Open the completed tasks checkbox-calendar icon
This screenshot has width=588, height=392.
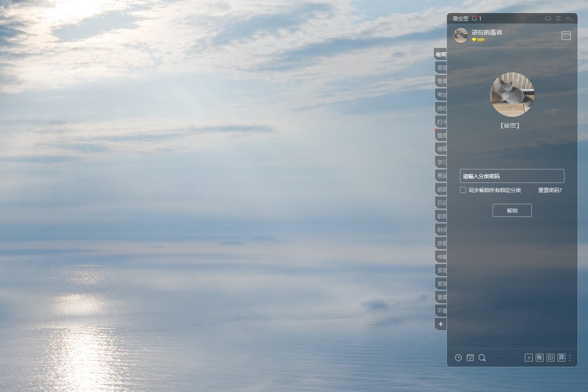[x=470, y=358]
